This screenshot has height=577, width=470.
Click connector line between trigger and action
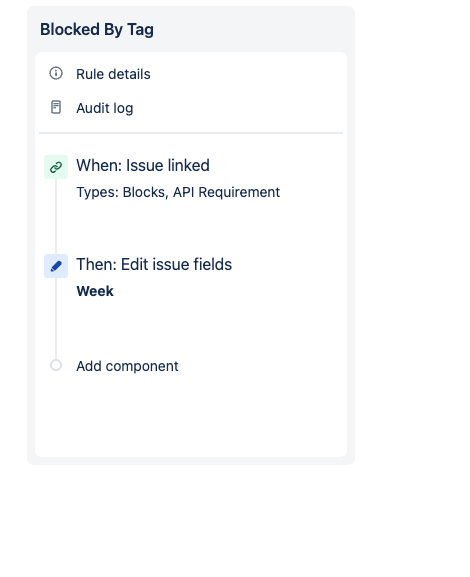56,216
